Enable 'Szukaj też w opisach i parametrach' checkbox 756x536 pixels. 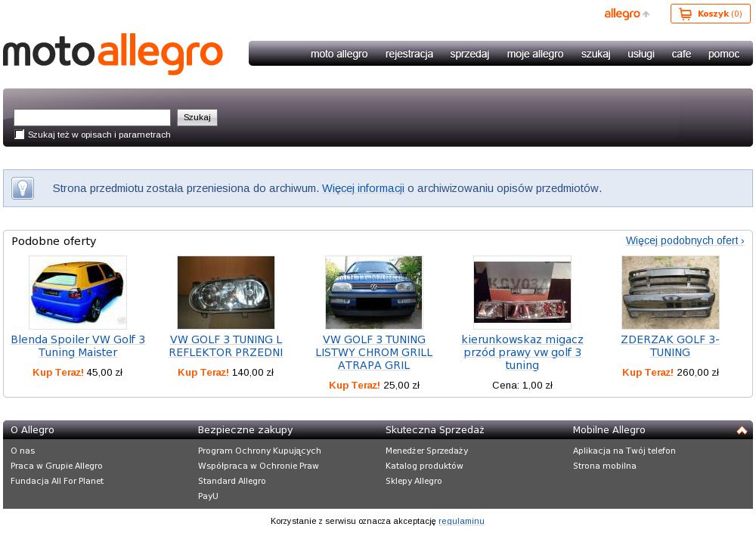click(20, 135)
